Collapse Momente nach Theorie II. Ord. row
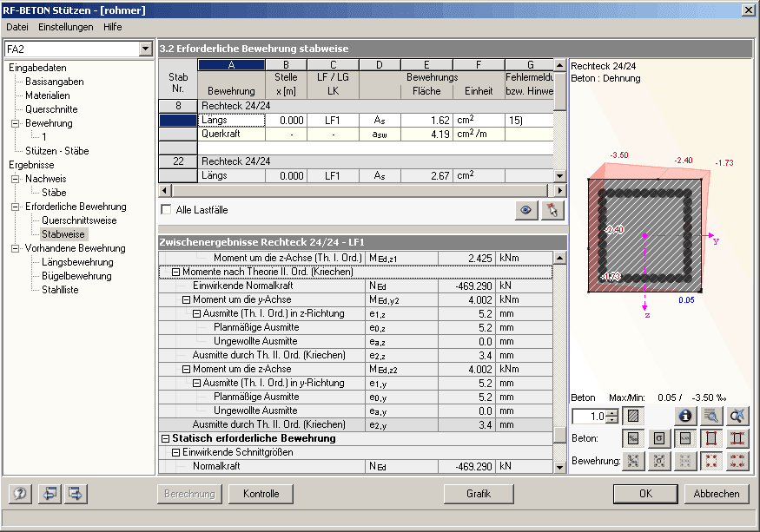The height and width of the screenshot is (532, 760). pos(176,273)
